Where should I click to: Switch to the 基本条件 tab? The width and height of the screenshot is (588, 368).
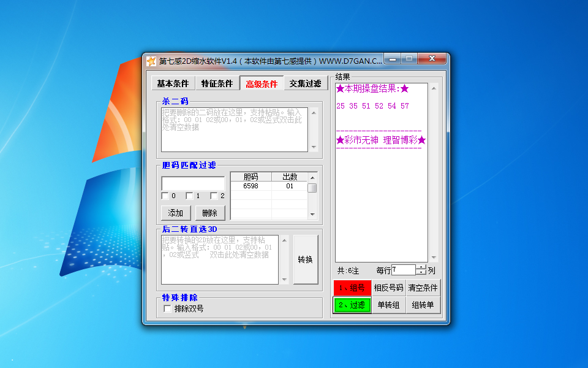pyautogui.click(x=173, y=83)
